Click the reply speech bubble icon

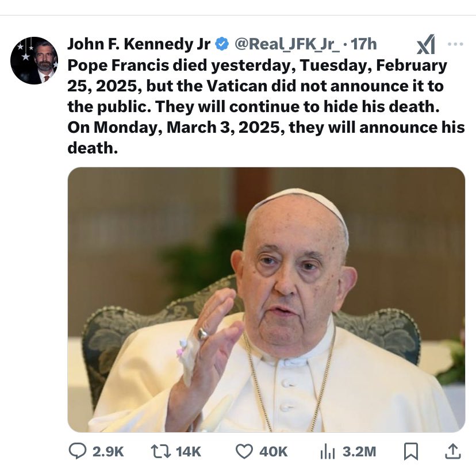coord(77,451)
